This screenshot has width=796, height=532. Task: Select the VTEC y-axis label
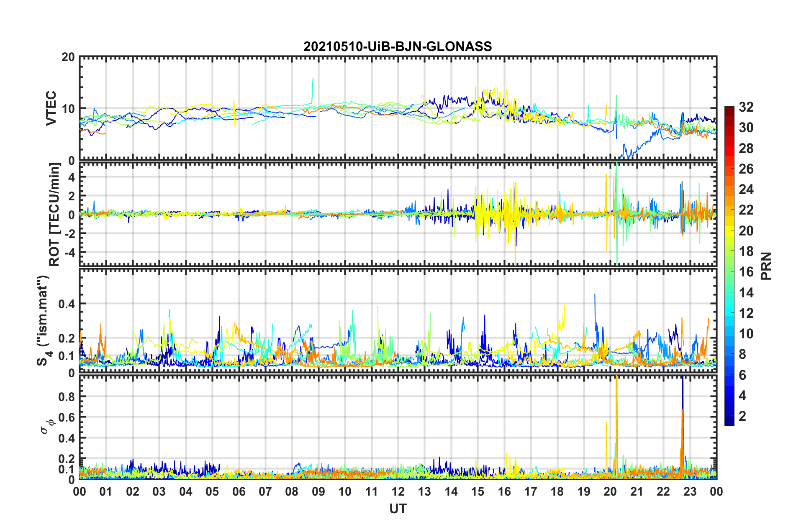(51, 108)
